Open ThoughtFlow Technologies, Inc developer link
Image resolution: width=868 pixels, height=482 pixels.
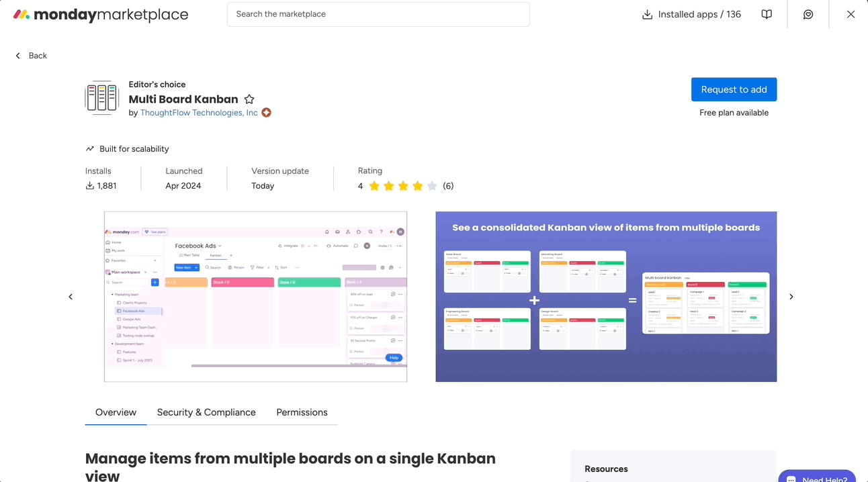click(x=199, y=113)
